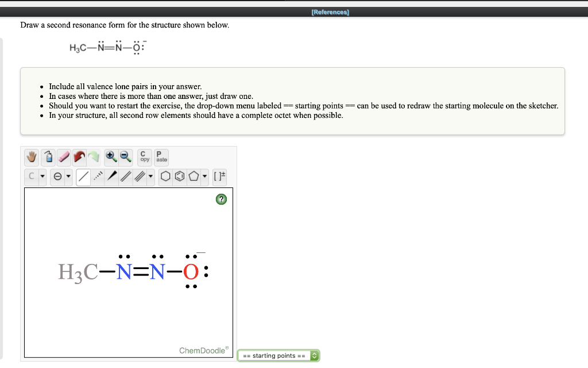Copy the current structure

144,156
